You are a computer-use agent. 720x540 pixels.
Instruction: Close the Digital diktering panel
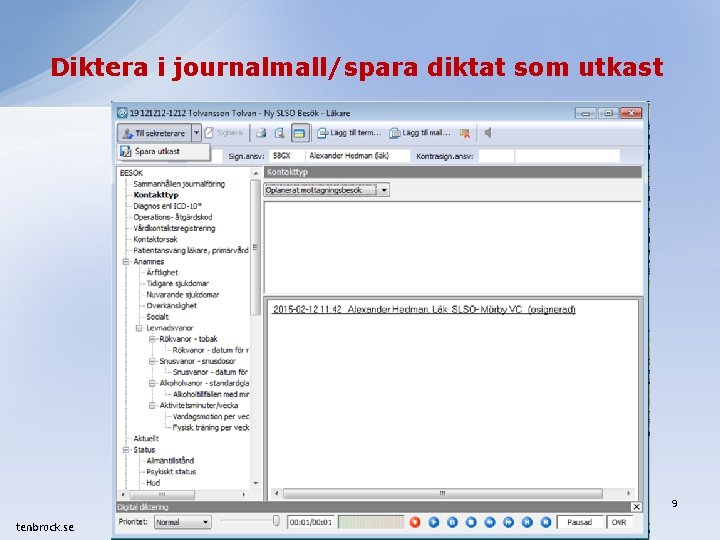636,507
